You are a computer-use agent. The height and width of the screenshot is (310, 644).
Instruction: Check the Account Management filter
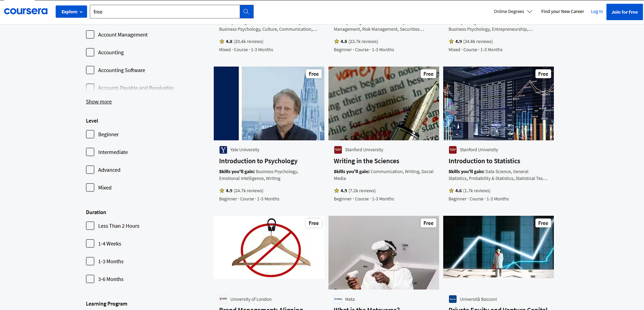pyautogui.click(x=90, y=34)
